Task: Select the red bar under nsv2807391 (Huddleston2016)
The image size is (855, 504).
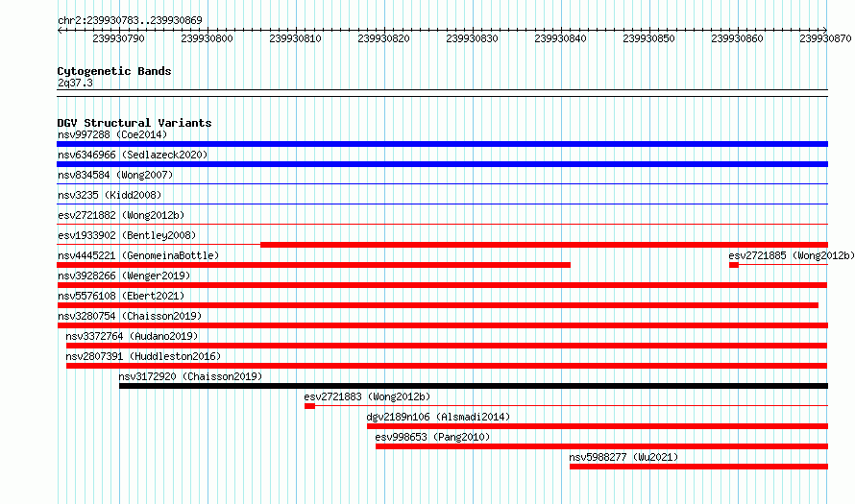Action: tap(447, 366)
